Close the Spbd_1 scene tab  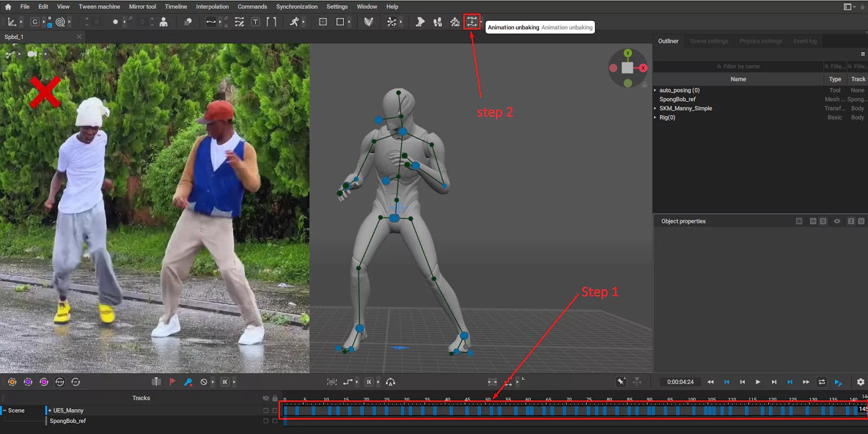(x=79, y=37)
